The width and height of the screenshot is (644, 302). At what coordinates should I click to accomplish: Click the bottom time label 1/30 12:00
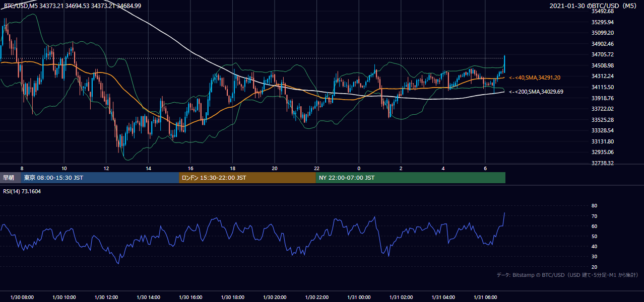(106, 297)
